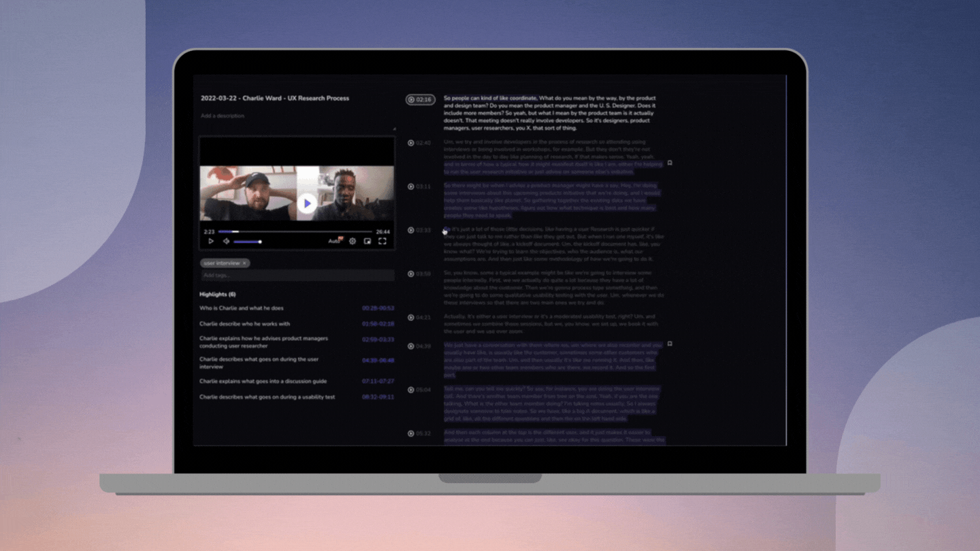Adjust the video volume slider

248,241
